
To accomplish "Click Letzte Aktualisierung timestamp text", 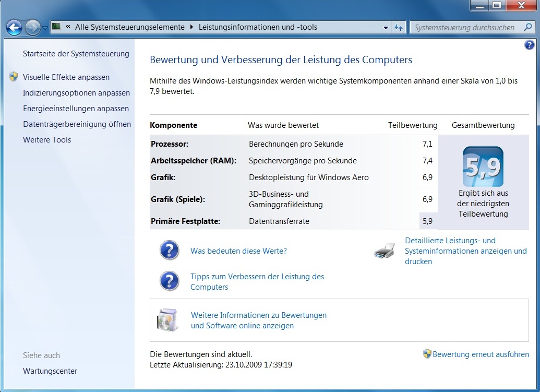I will pos(221,365).
